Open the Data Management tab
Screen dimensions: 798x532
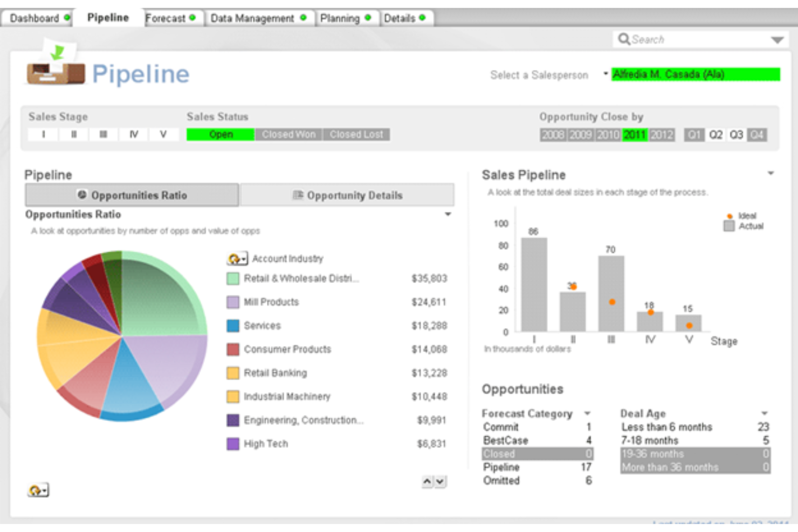[x=254, y=17]
